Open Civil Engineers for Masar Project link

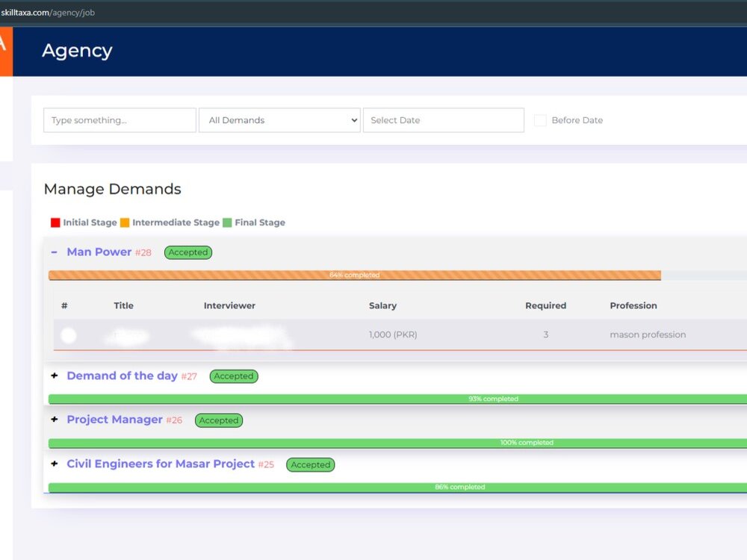point(161,464)
